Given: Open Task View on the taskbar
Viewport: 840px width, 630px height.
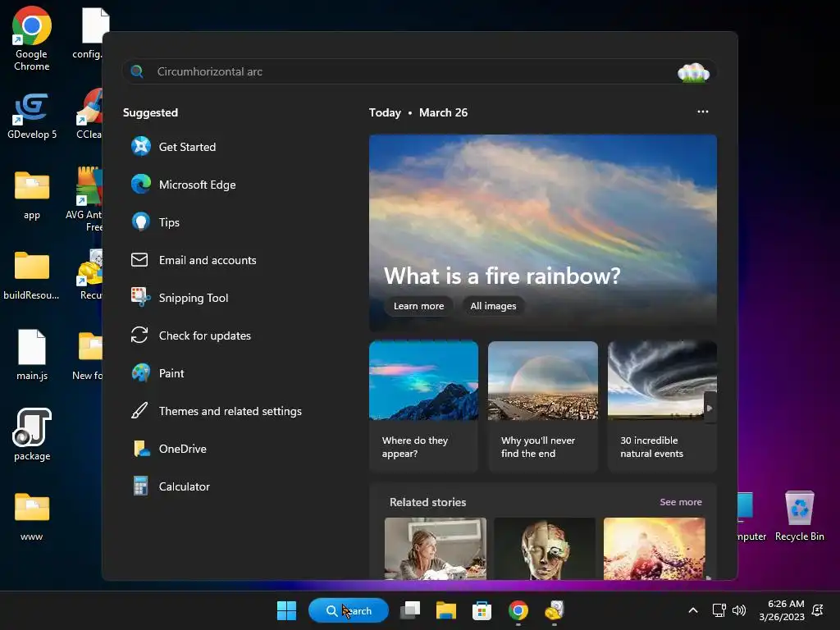Looking at the screenshot, I should coord(410,610).
